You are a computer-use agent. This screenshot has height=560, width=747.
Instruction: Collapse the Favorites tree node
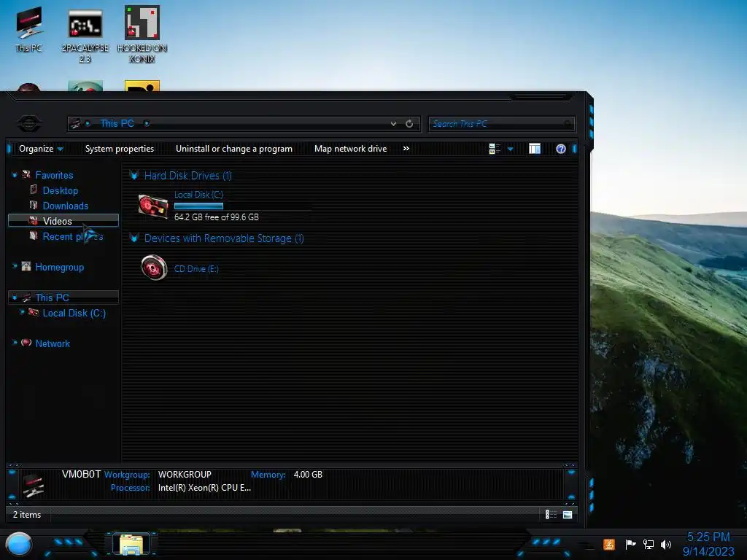point(15,176)
